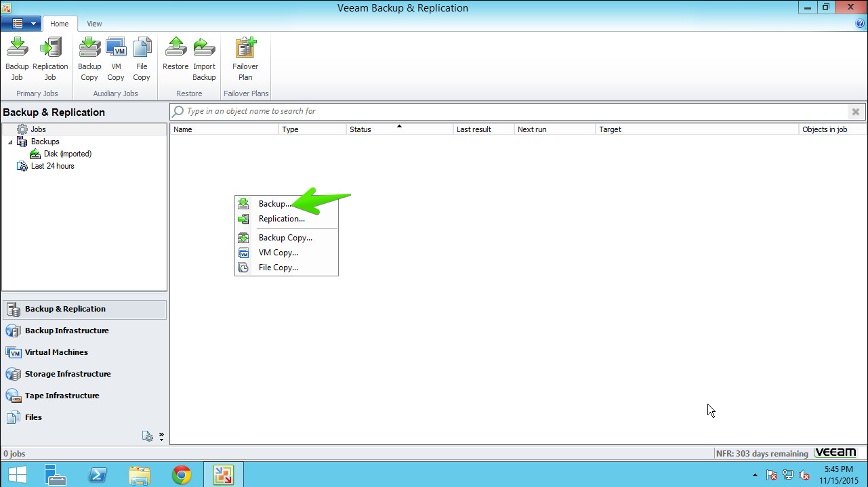The height and width of the screenshot is (487, 868).
Task: Select the File Copy ribbon icon
Action: 142,59
